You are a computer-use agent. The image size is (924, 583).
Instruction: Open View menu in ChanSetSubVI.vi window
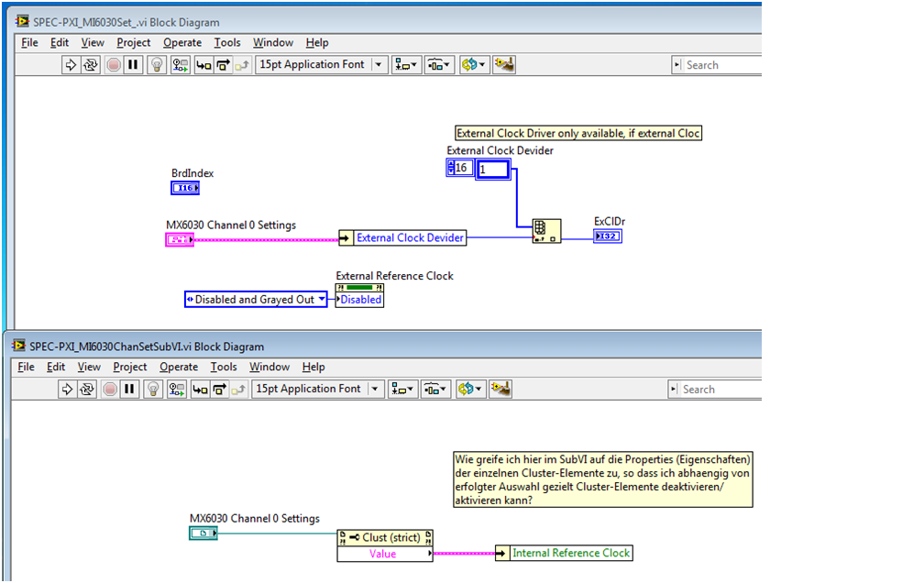coord(89,367)
